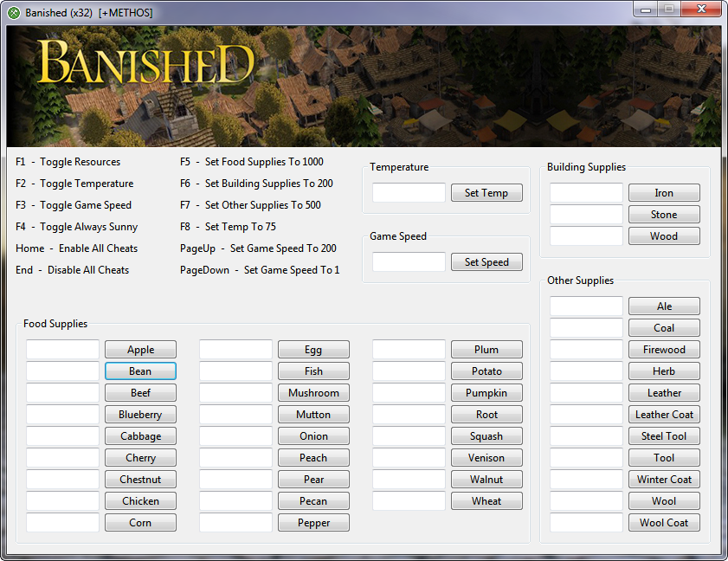Click the Ale button

(x=664, y=306)
